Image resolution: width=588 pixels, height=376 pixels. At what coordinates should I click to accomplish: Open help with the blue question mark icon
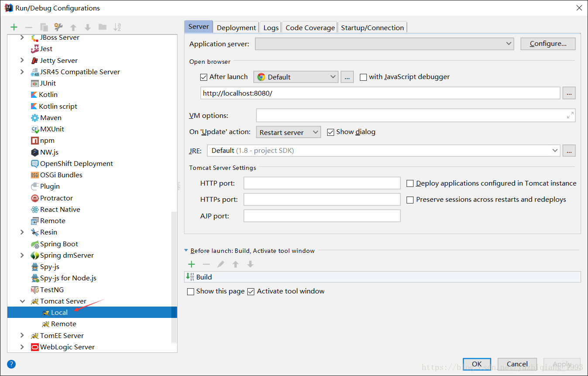pos(11,364)
